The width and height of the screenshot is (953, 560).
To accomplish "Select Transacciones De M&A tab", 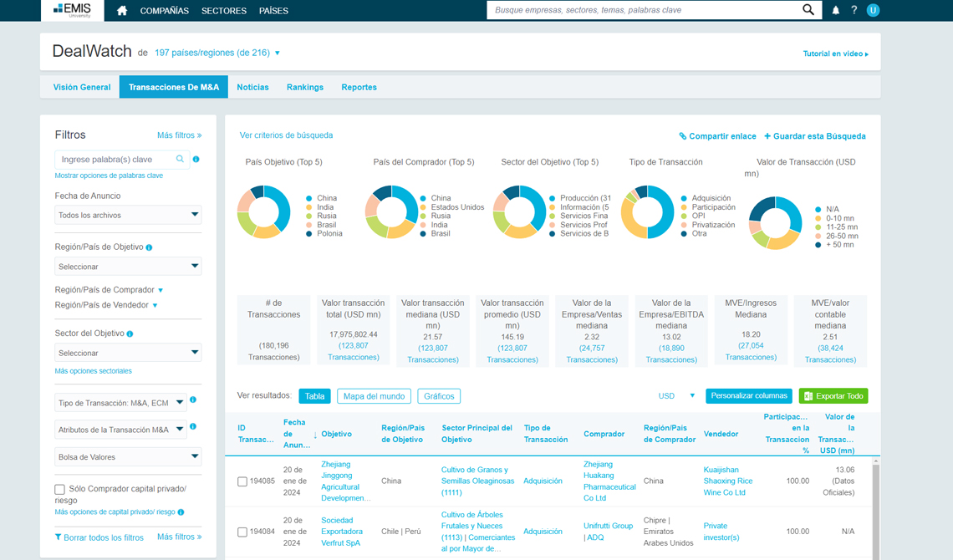I will pos(174,87).
